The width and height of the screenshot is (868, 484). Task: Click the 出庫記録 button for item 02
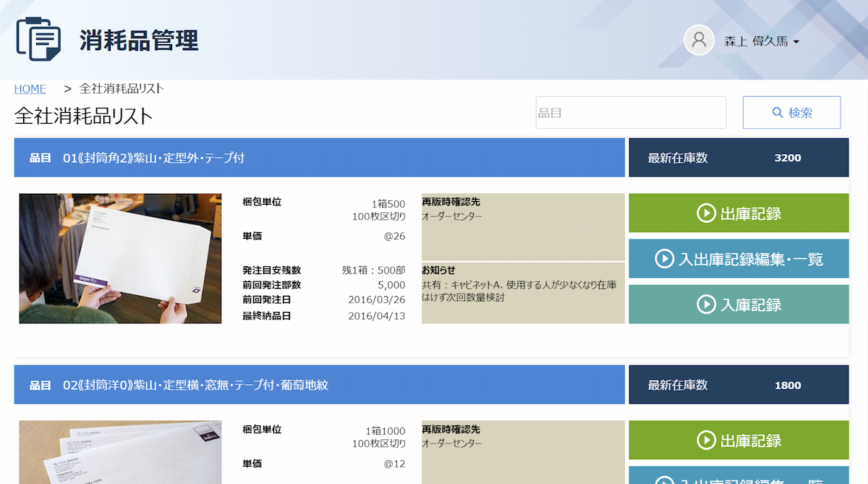(739, 440)
